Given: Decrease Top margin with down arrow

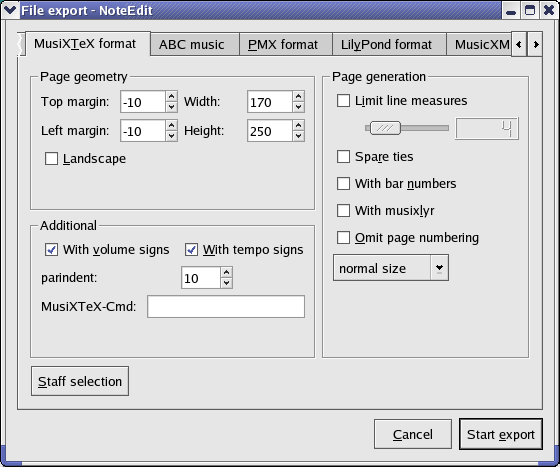Looking at the screenshot, I should [x=171, y=107].
